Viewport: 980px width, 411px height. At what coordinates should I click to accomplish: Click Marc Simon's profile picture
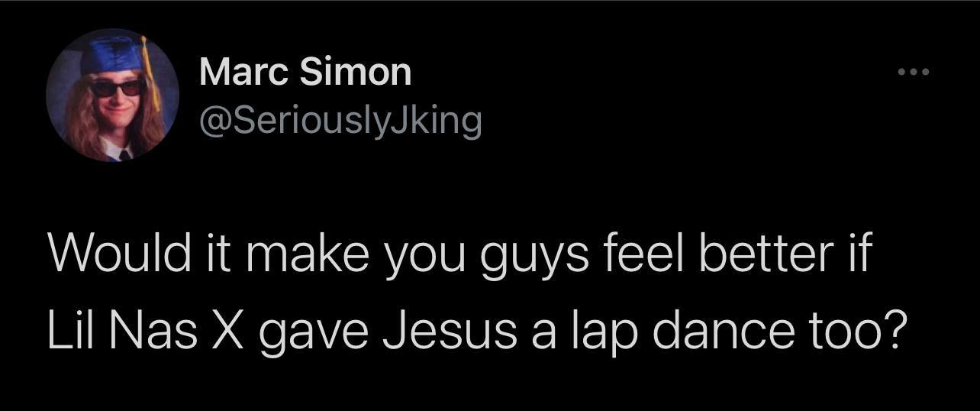click(112, 95)
